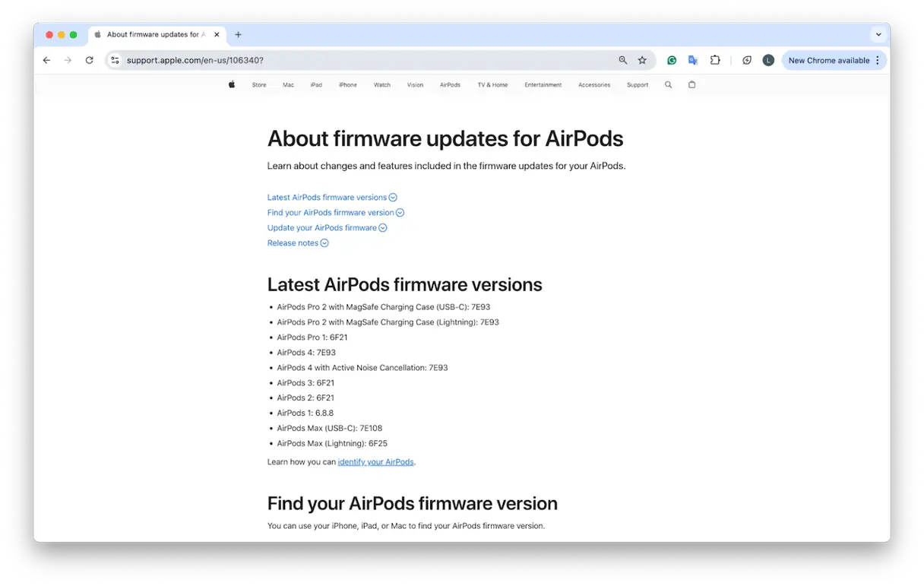Screen dimensions: 924x586
Task: Click the browser reload button
Action: pos(90,60)
